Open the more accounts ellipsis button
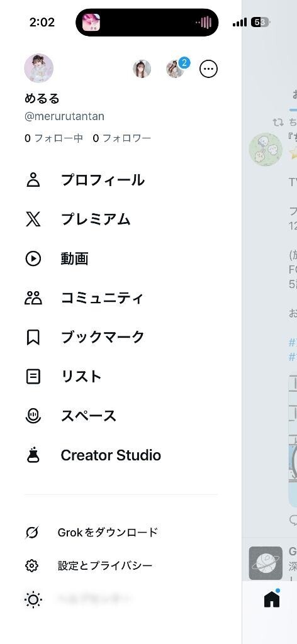Image resolution: width=297 pixels, height=644 pixels. tap(209, 69)
